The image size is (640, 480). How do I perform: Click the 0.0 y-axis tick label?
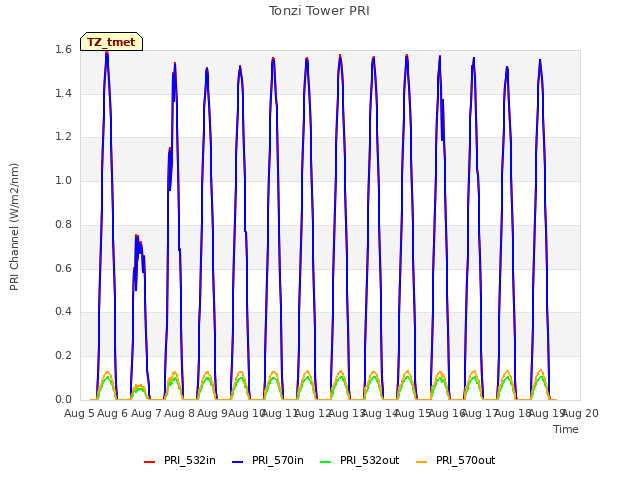63,399
